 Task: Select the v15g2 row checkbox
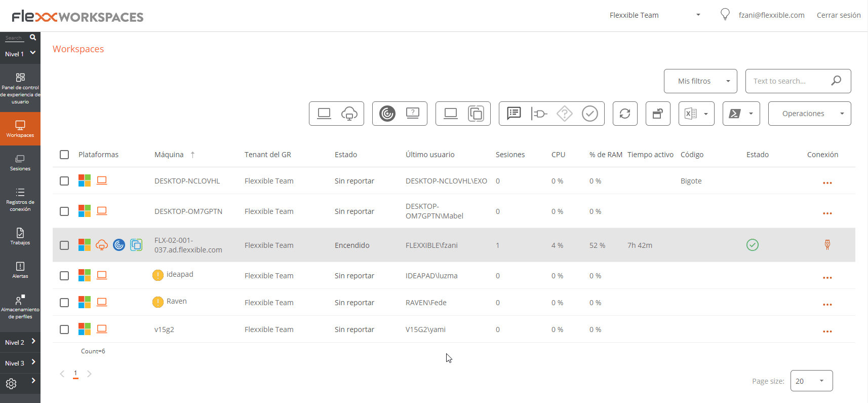click(64, 329)
